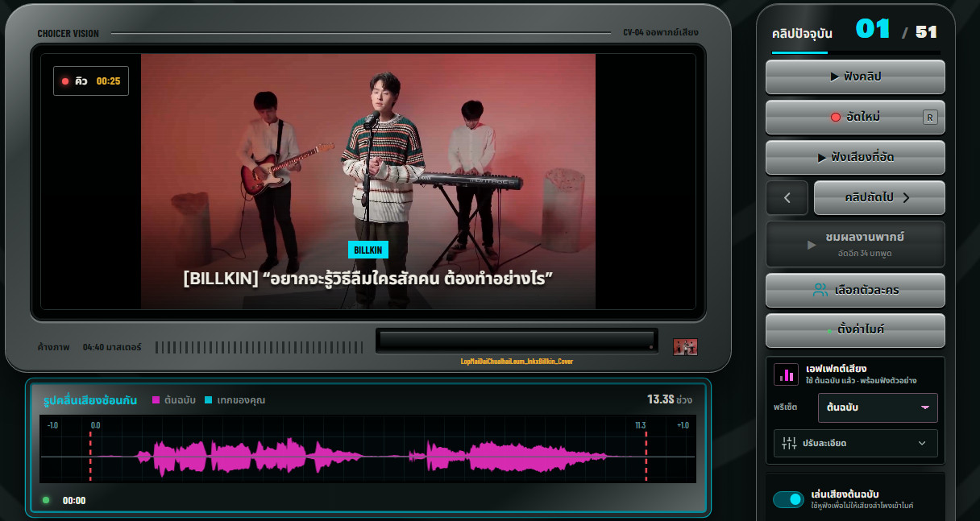Click the current clip number 01

(873, 30)
